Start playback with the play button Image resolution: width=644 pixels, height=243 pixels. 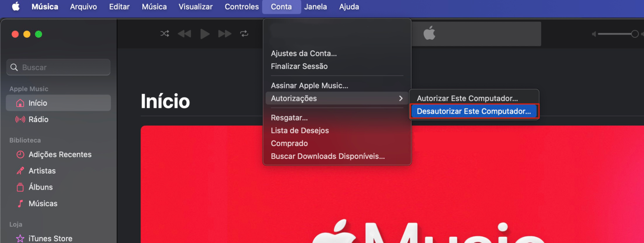[x=205, y=34]
